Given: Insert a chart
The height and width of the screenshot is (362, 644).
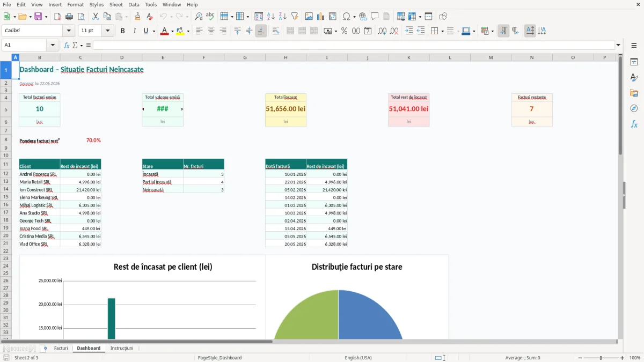Looking at the screenshot, I should [x=321, y=17].
